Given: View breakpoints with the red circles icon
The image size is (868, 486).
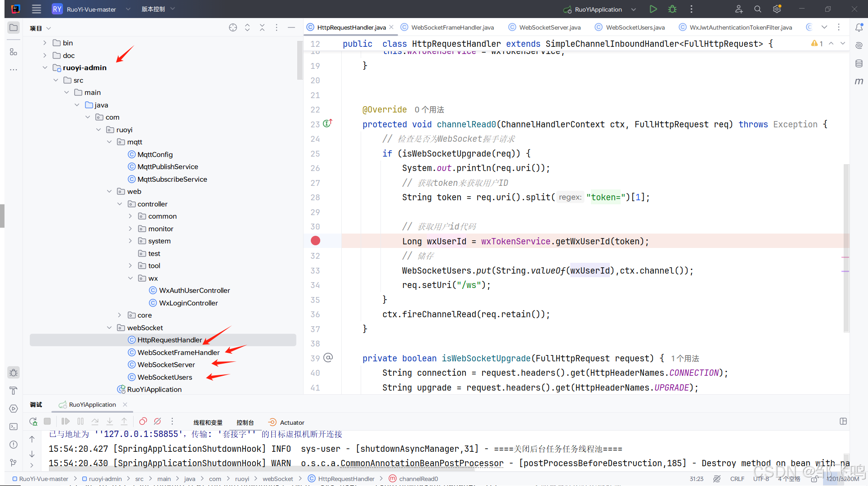Looking at the screenshot, I should point(143,422).
